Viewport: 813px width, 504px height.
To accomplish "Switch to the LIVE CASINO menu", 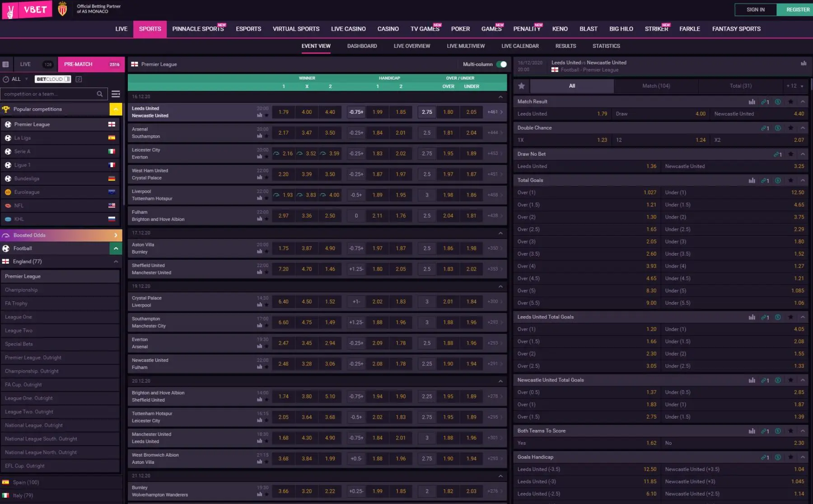I will [348, 29].
